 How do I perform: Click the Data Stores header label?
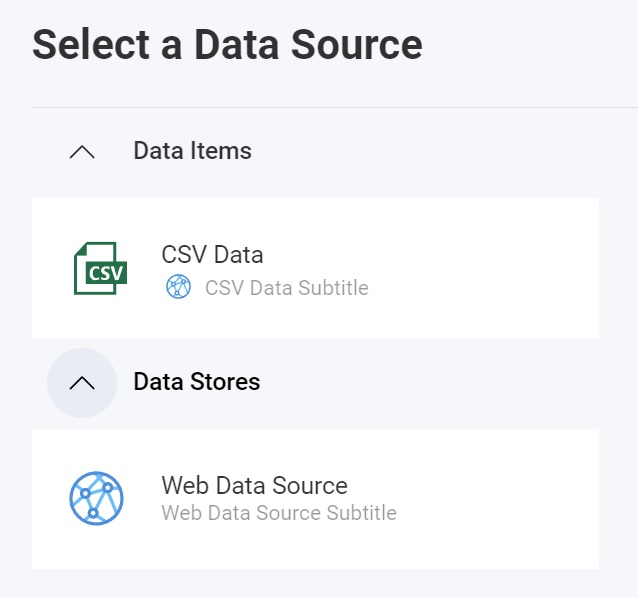[x=196, y=382]
